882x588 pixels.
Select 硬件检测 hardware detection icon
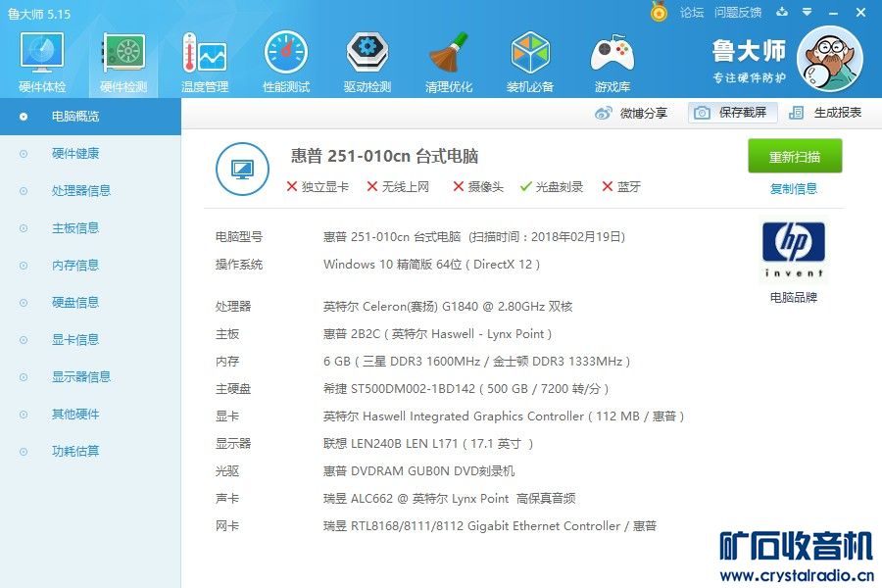(x=123, y=62)
